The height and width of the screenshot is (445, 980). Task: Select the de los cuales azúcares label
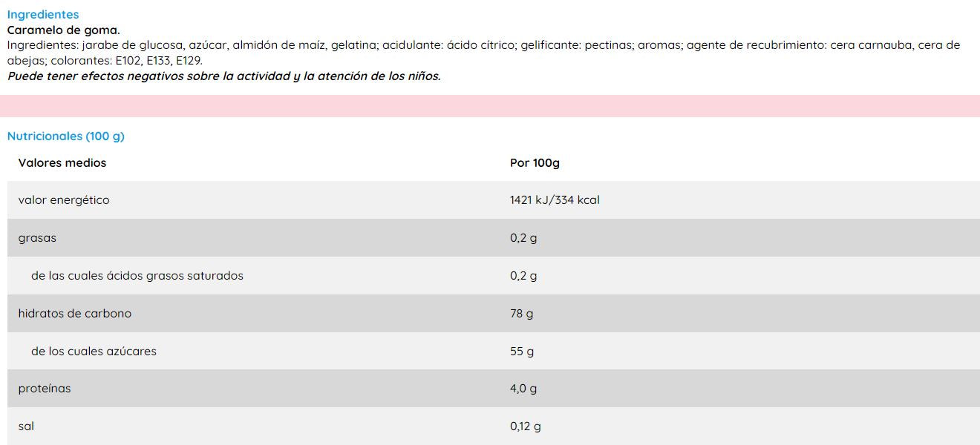(x=94, y=352)
